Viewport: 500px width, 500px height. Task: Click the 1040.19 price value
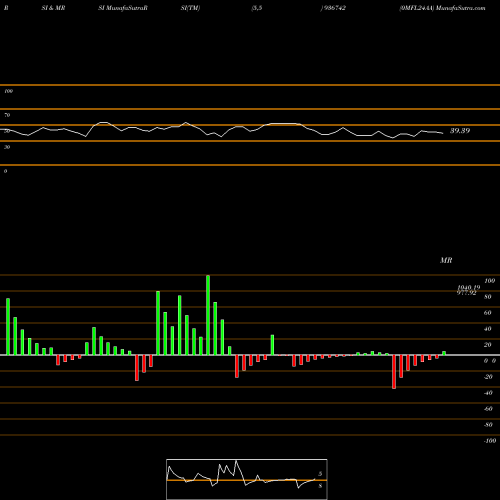pos(469,287)
